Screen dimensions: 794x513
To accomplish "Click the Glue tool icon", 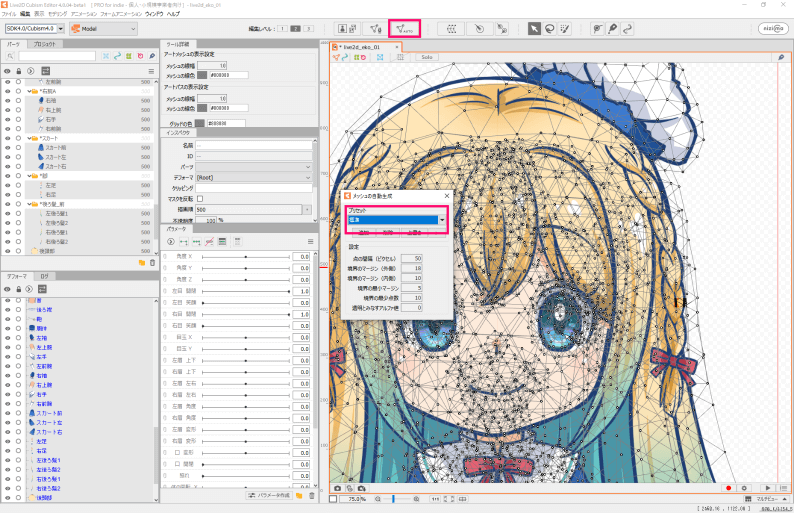I will [x=502, y=29].
